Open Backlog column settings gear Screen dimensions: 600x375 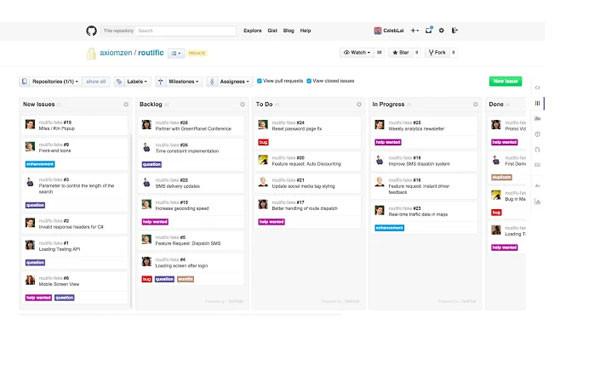(x=242, y=104)
